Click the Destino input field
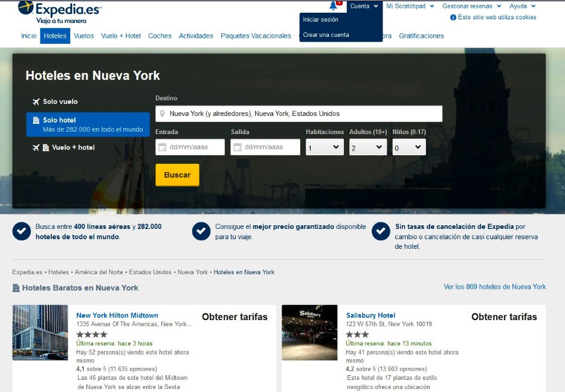565x392 pixels. pyautogui.click(x=302, y=114)
